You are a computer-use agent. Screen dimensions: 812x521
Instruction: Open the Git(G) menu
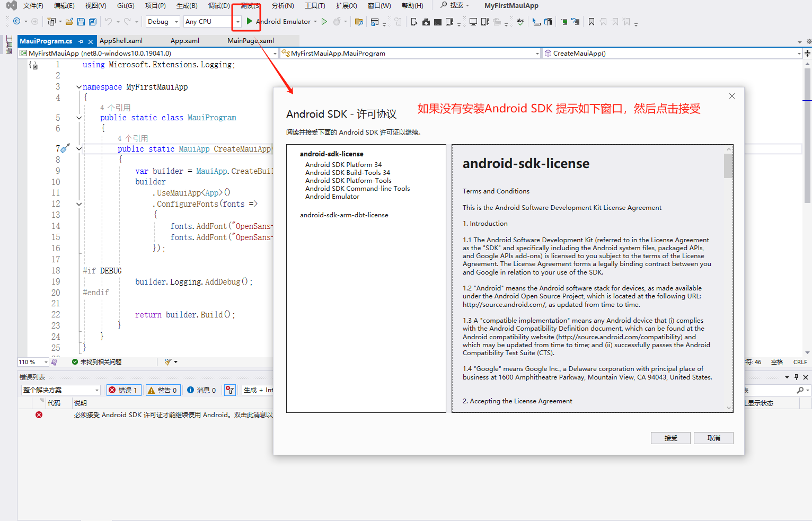(x=126, y=6)
